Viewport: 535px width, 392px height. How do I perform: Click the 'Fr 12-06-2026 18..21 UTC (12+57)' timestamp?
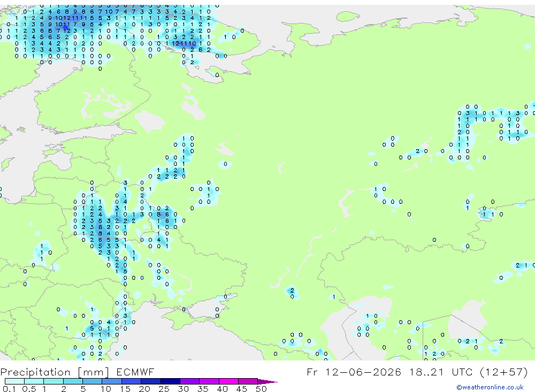coord(417,372)
